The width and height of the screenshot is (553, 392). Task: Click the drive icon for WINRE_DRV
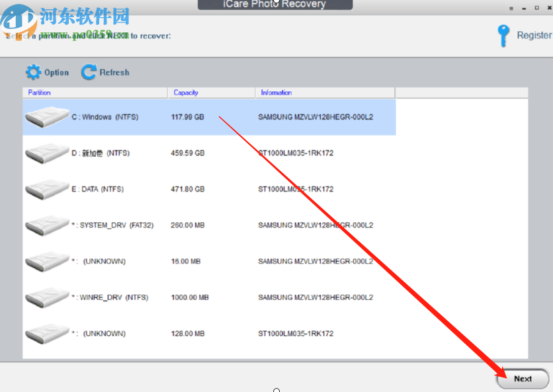[x=47, y=297]
